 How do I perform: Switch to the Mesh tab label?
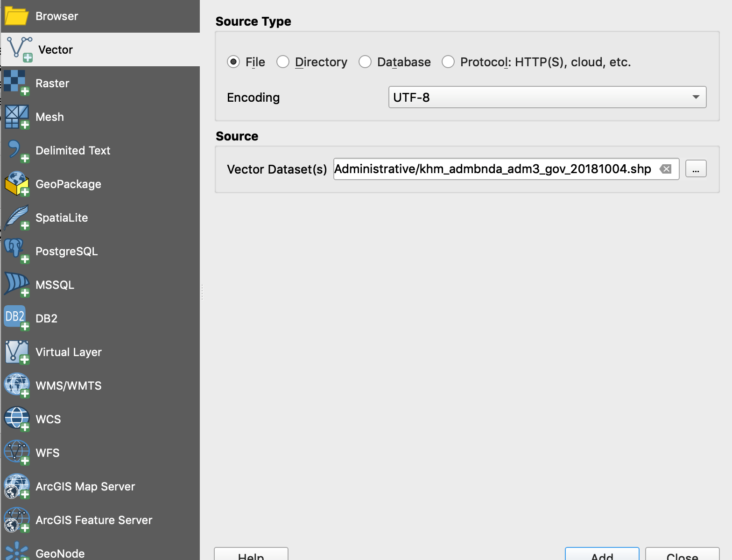point(49,117)
